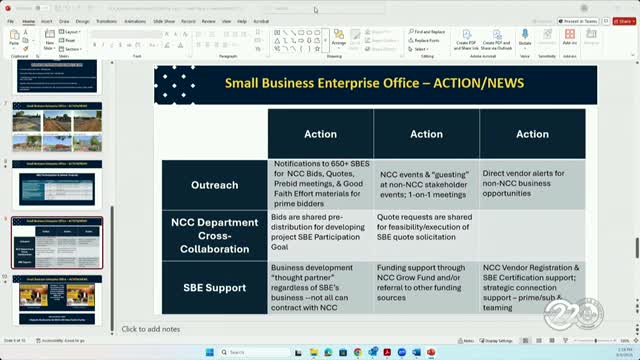Open the Section dropdown in Slides group
Screen dimensions: 640x360
pos(71,49)
